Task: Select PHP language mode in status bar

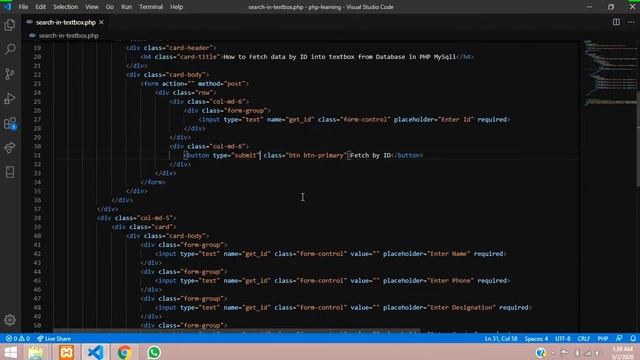Action: (x=603, y=338)
